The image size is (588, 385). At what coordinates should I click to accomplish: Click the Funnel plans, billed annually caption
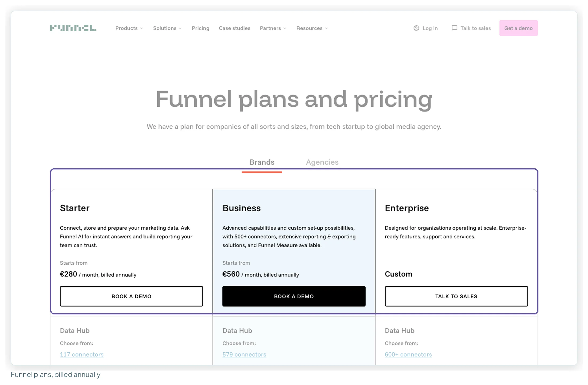click(56, 375)
